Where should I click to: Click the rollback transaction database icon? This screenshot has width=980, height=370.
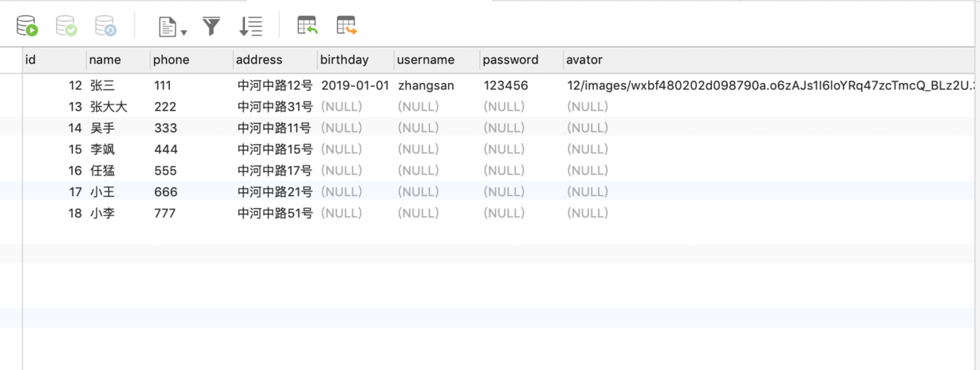click(x=106, y=26)
